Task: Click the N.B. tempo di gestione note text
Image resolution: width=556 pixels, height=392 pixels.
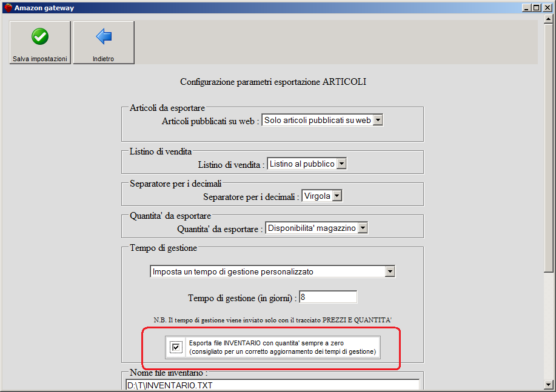Action: point(272,320)
